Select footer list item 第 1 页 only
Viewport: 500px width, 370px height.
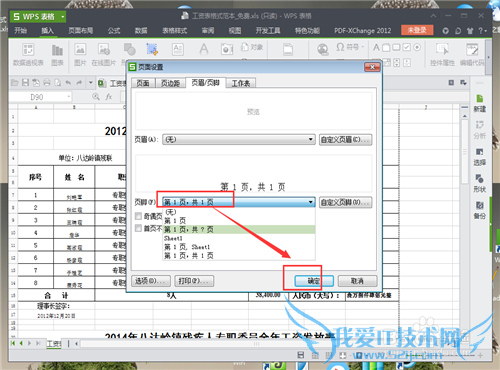[x=238, y=221]
